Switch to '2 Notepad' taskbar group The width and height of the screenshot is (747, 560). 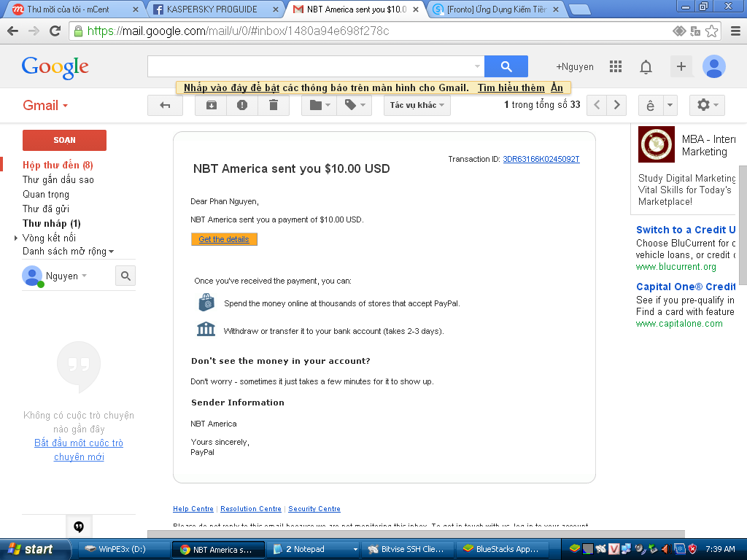click(x=313, y=549)
